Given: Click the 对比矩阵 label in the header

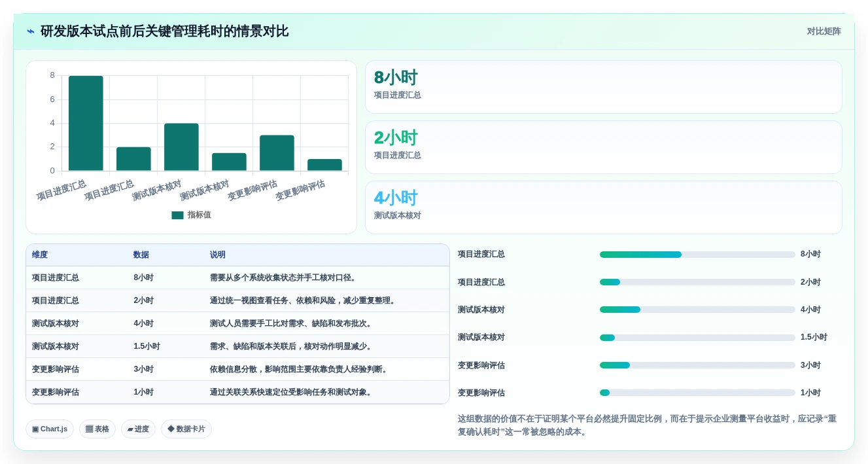Looking at the screenshot, I should click(824, 31).
